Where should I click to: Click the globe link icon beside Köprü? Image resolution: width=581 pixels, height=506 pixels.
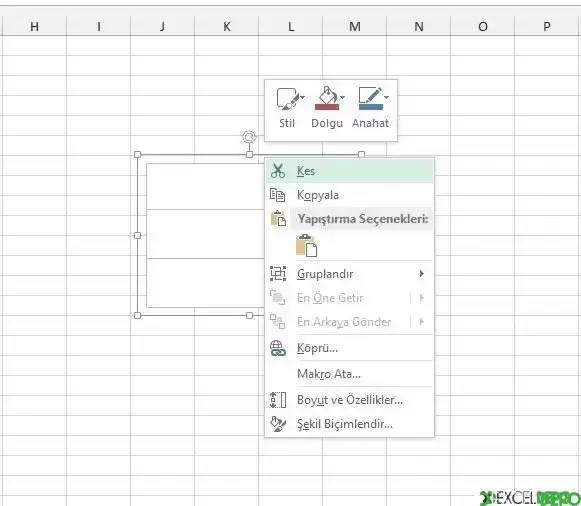(x=278, y=348)
